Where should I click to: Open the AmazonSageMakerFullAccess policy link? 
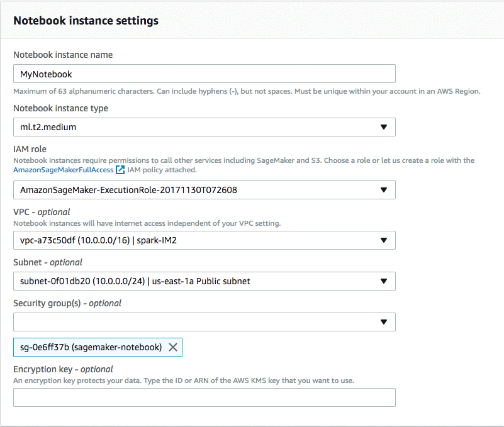pos(63,170)
